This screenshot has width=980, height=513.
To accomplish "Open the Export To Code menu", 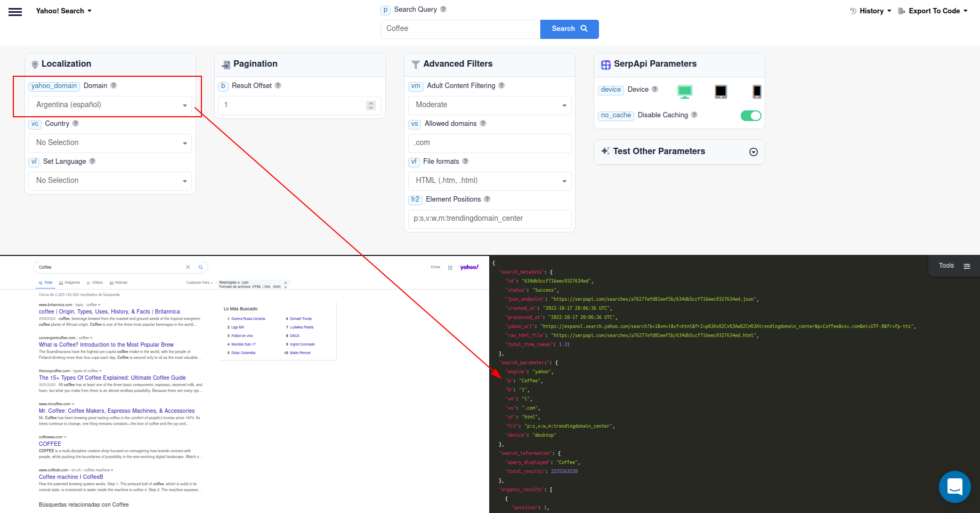I will pyautogui.click(x=932, y=11).
